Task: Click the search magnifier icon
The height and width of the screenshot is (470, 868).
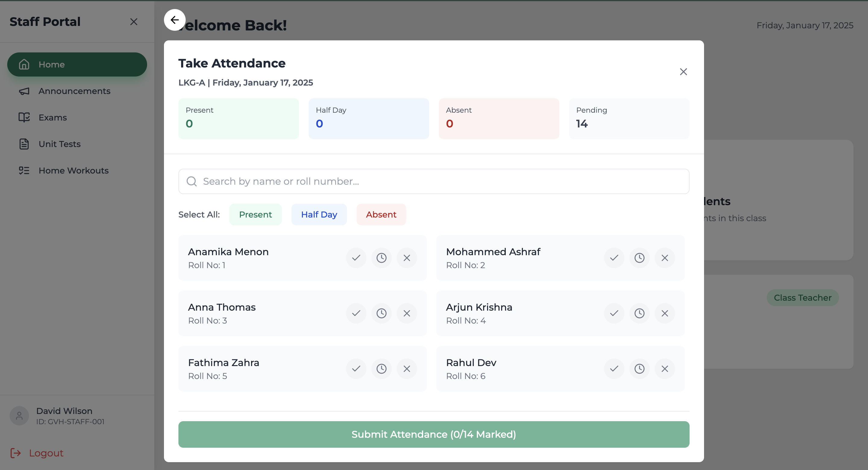Action: click(x=192, y=181)
